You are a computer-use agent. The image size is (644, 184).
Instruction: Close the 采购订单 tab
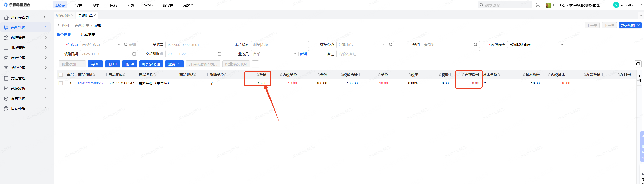click(x=95, y=15)
